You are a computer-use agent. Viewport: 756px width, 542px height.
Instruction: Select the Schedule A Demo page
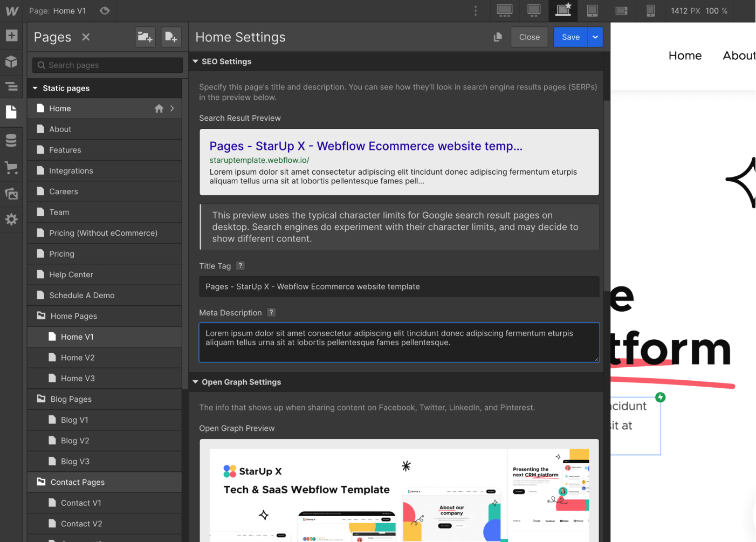click(x=105, y=296)
